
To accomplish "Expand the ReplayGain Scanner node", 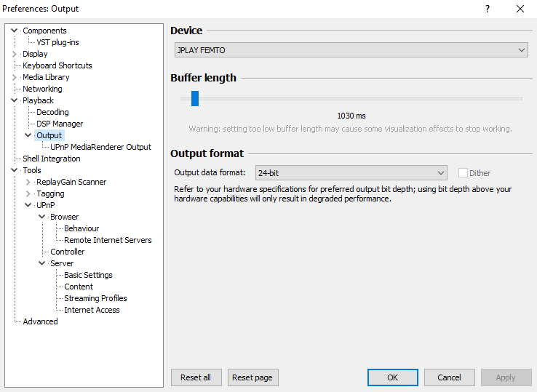I will [x=28, y=182].
